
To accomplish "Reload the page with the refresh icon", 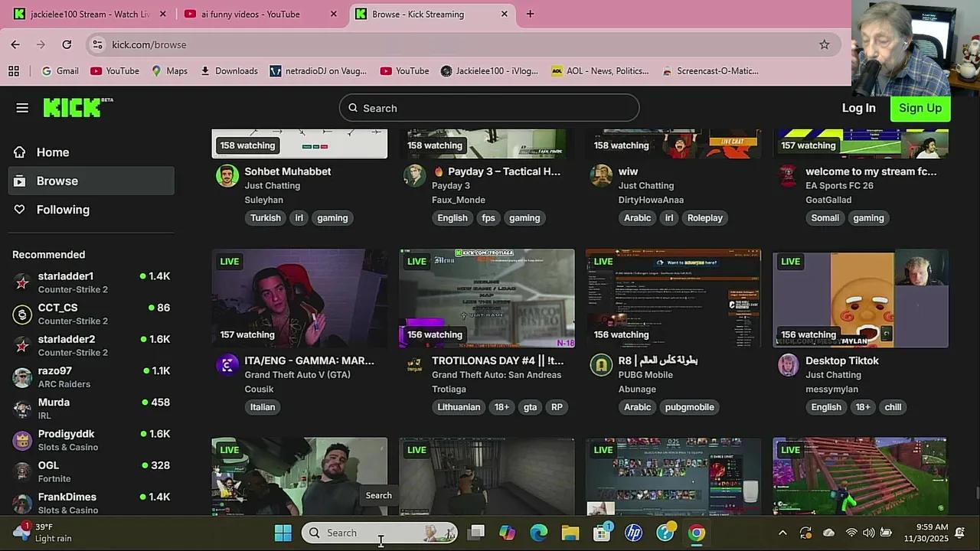I will [67, 44].
